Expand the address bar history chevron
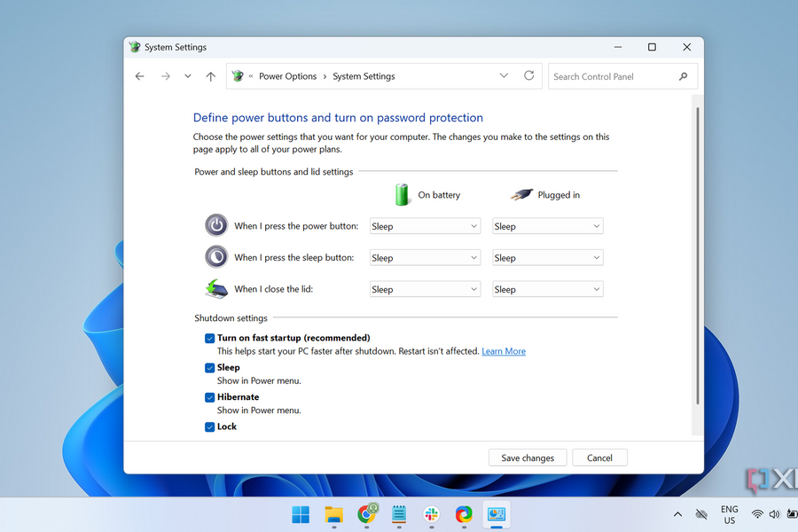Screen dimensions: 798x532 (504, 76)
